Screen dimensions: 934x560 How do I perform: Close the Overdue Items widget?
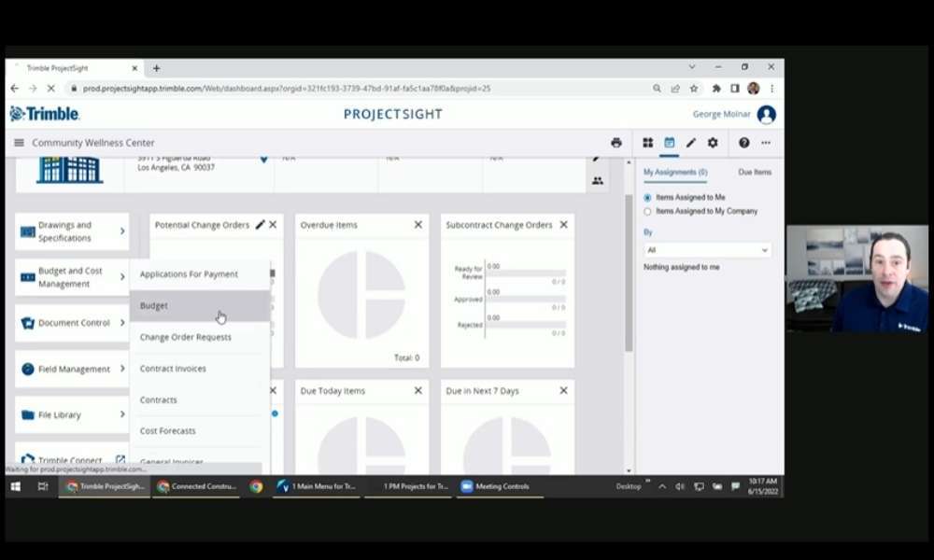[417, 225]
